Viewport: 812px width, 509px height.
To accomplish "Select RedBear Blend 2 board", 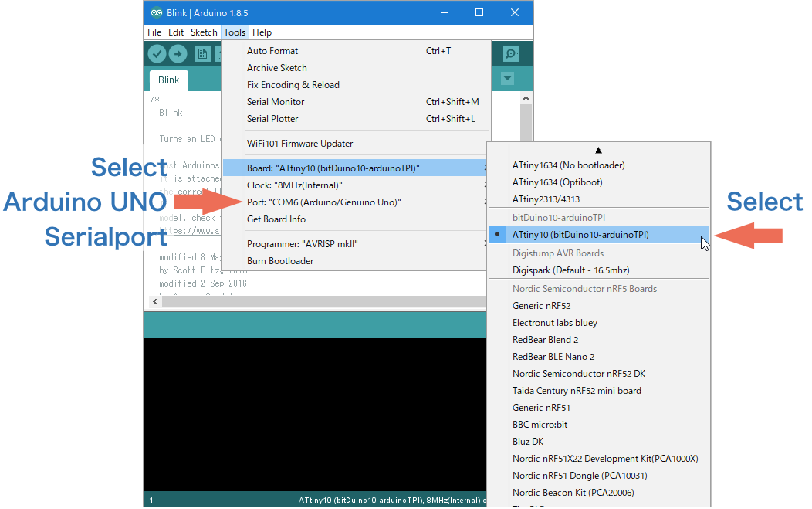I will (599, 340).
